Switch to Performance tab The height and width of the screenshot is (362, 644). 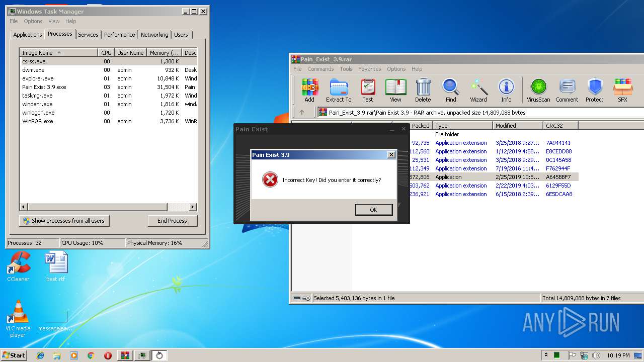(x=120, y=35)
